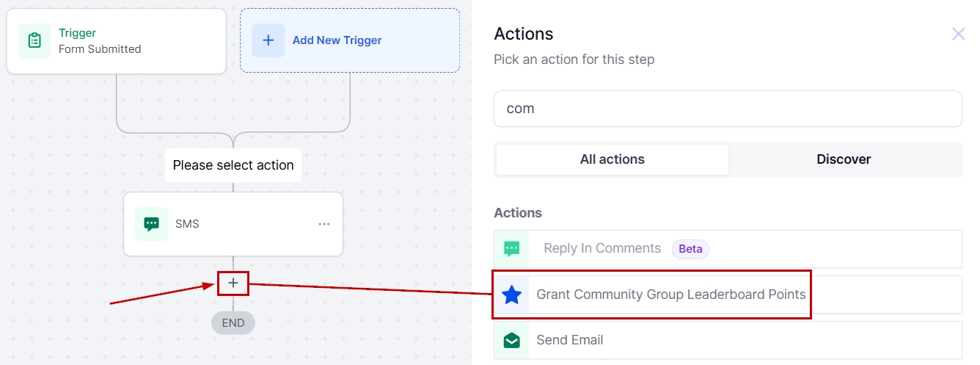Click the blue star Leaderboard Points icon
980x365 pixels.
(512, 295)
